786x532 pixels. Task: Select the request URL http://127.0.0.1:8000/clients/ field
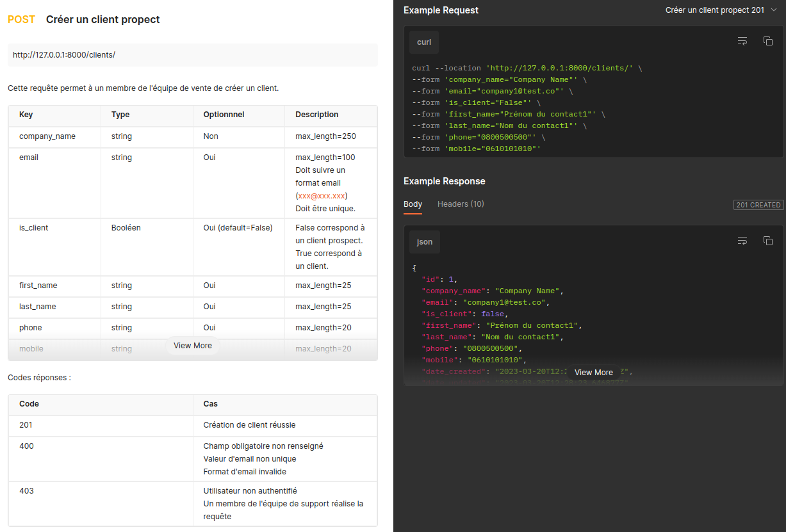point(192,55)
